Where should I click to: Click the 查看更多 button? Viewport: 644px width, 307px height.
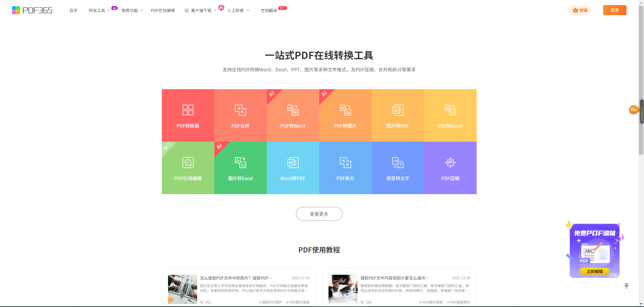pyautogui.click(x=319, y=214)
